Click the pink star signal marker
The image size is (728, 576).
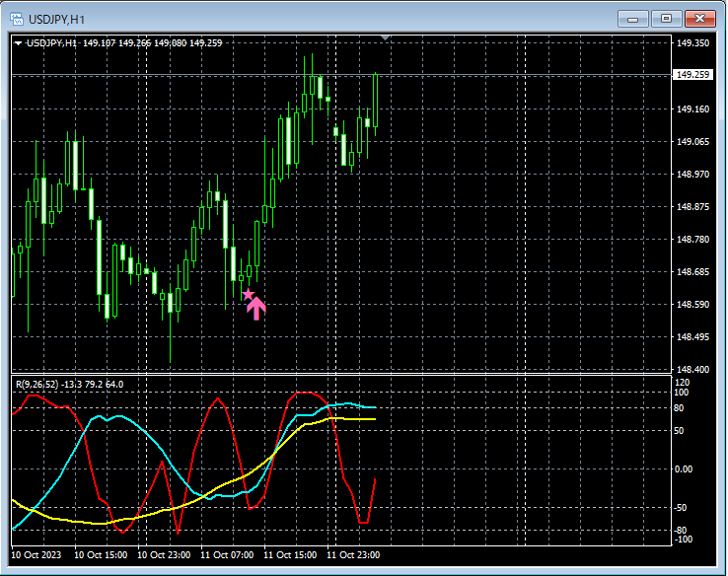click(x=249, y=294)
